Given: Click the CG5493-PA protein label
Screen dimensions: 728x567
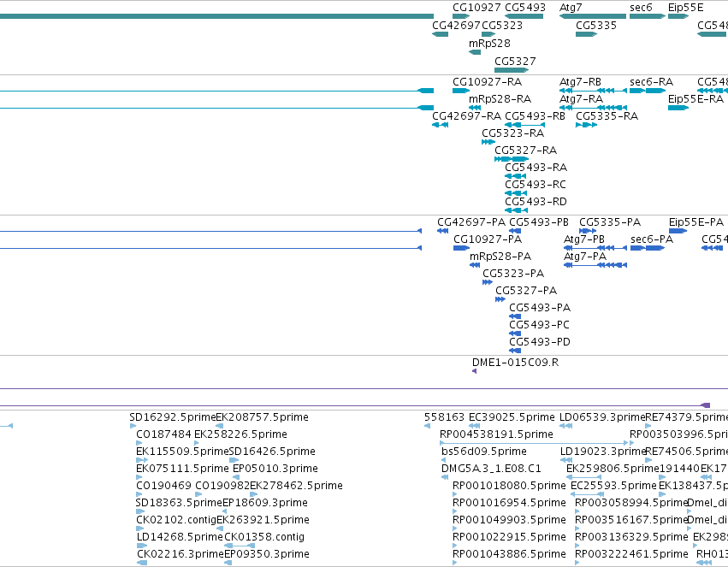Looking at the screenshot, I should click(x=540, y=309).
